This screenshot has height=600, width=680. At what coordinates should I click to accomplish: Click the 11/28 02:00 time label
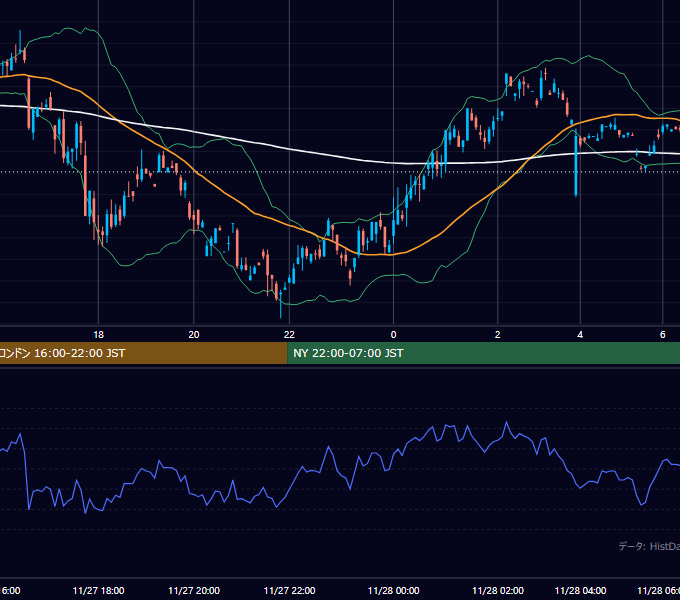[498, 590]
